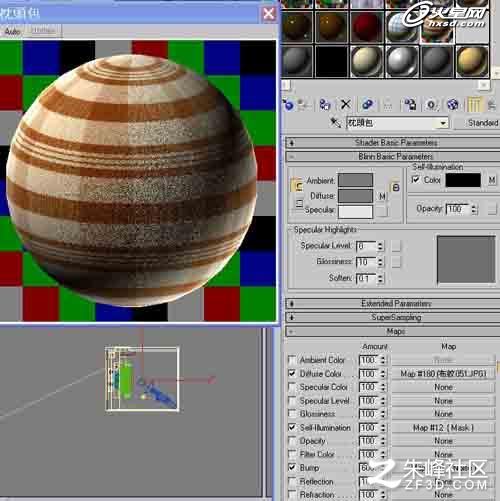This screenshot has width=500, height=501.
Task: Toggle the Self-Illumination Color checkbox
Action: coord(415,180)
